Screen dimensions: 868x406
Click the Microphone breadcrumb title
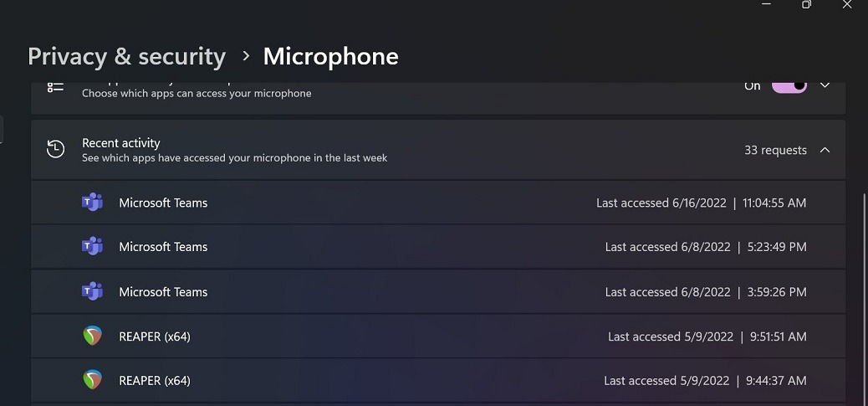(x=330, y=56)
